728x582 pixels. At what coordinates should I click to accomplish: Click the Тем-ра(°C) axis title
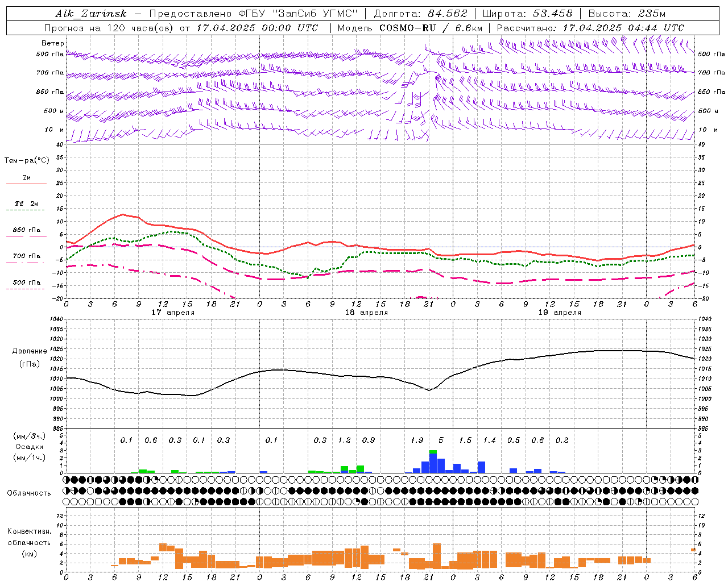coord(27,161)
